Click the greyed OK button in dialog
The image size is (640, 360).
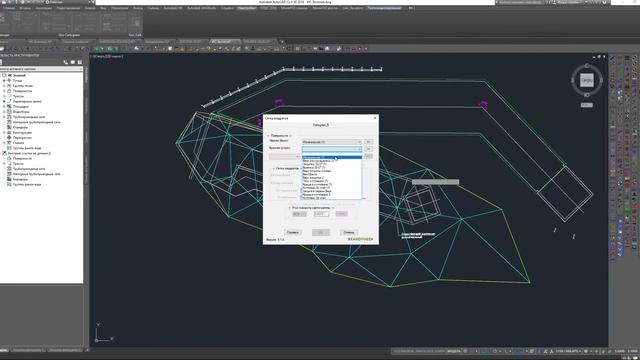point(321,232)
